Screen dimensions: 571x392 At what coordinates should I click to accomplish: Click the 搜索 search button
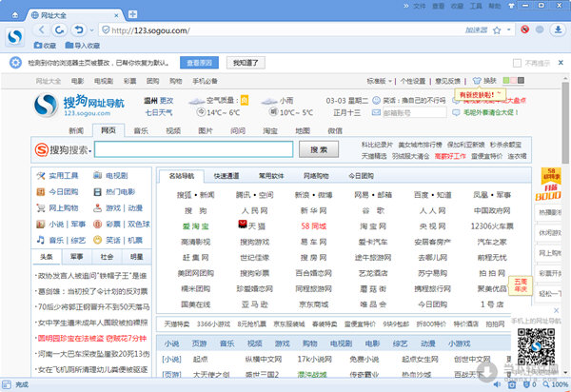[319, 149]
